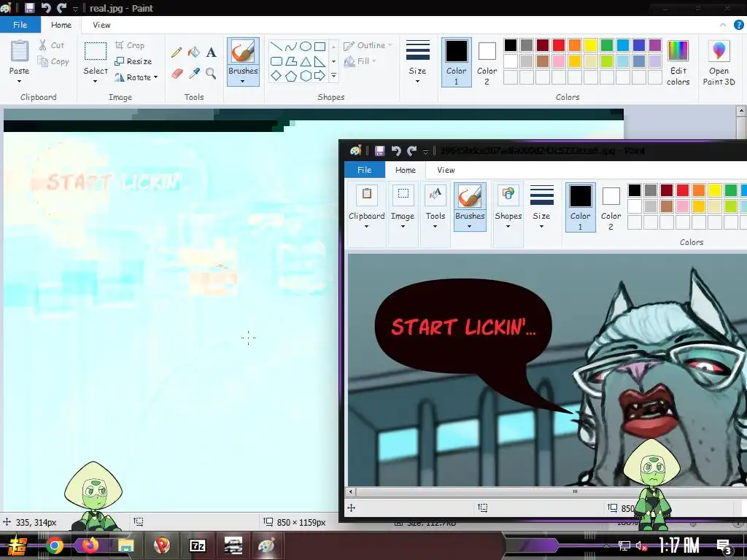The image size is (747, 560).
Task: Select the Magnifier tool
Action: coord(211,74)
